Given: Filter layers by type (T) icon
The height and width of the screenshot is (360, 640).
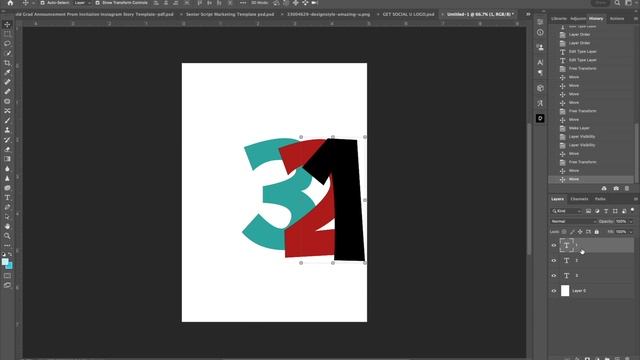Looking at the screenshot, I should coord(606,211).
